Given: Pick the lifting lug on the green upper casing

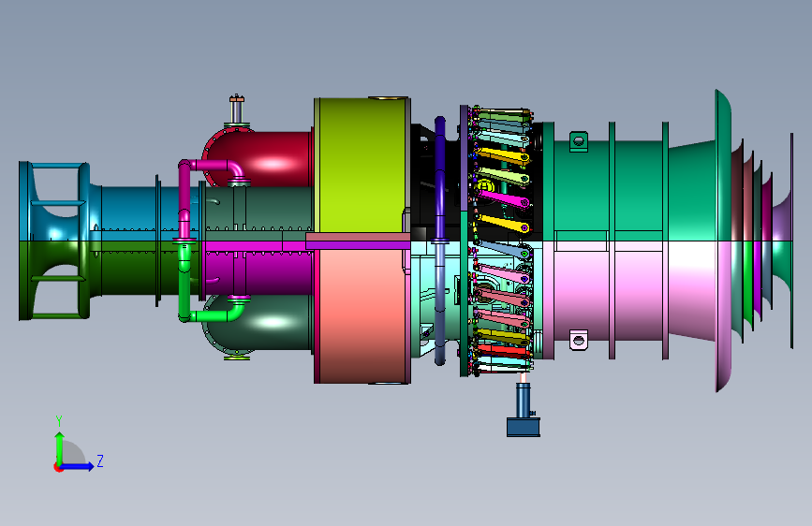Looking at the screenshot, I should pyautogui.click(x=579, y=141).
